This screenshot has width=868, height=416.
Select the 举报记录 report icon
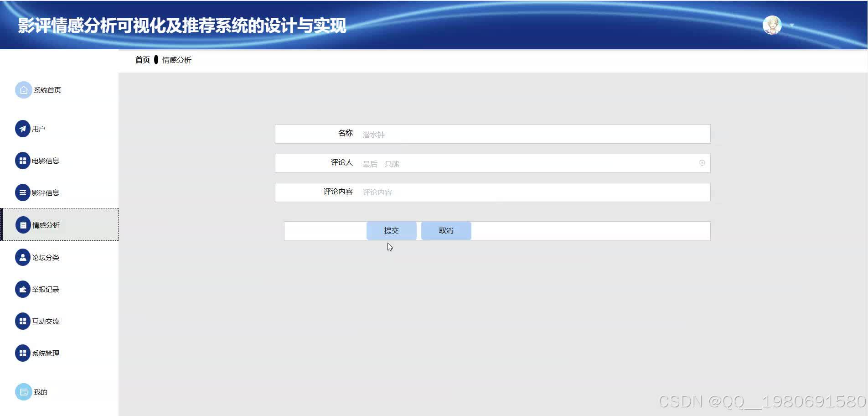tap(23, 289)
